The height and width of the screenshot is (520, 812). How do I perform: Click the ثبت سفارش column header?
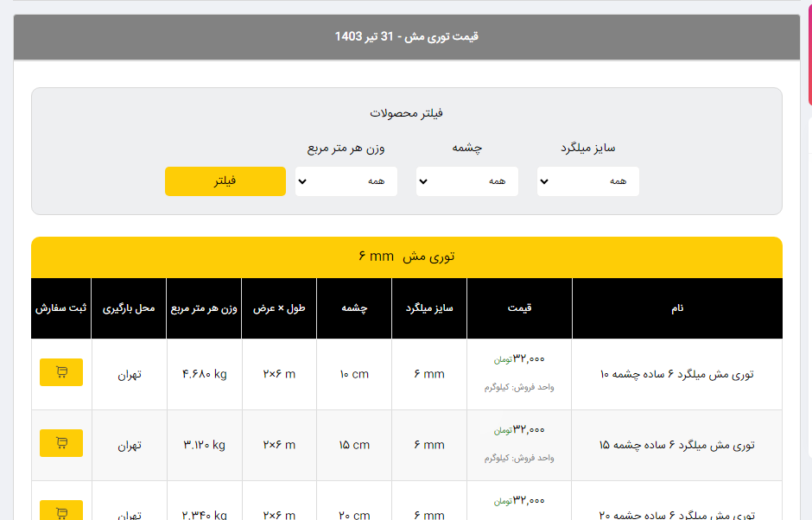(61, 308)
